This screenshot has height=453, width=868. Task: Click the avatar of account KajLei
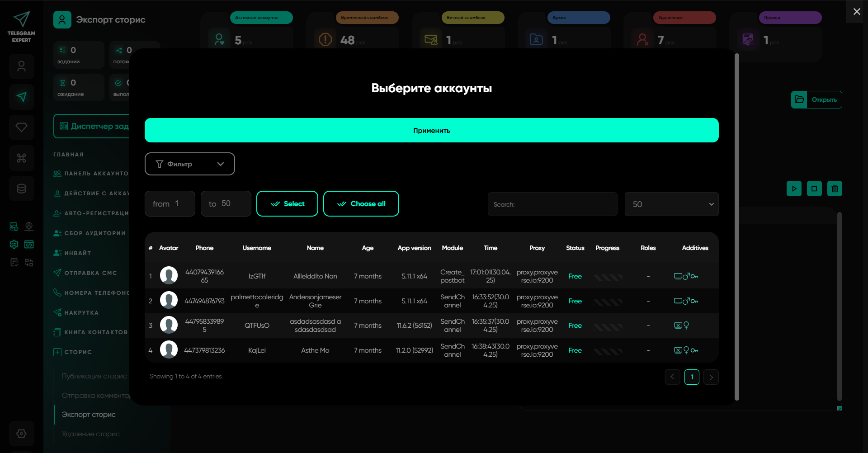(169, 350)
